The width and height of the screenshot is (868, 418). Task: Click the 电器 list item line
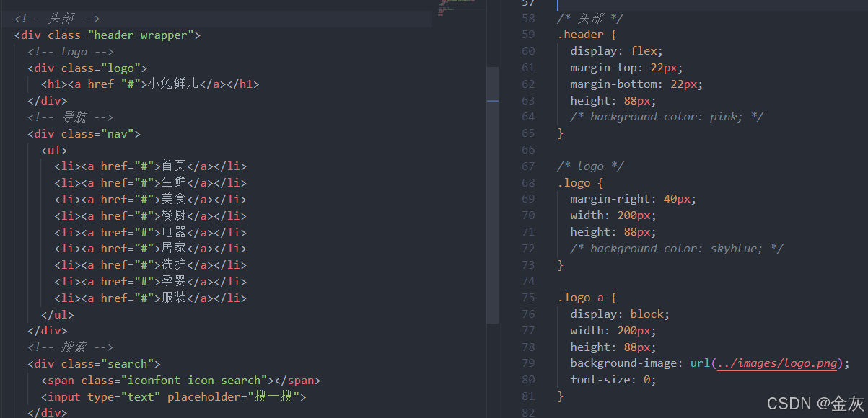[150, 232]
